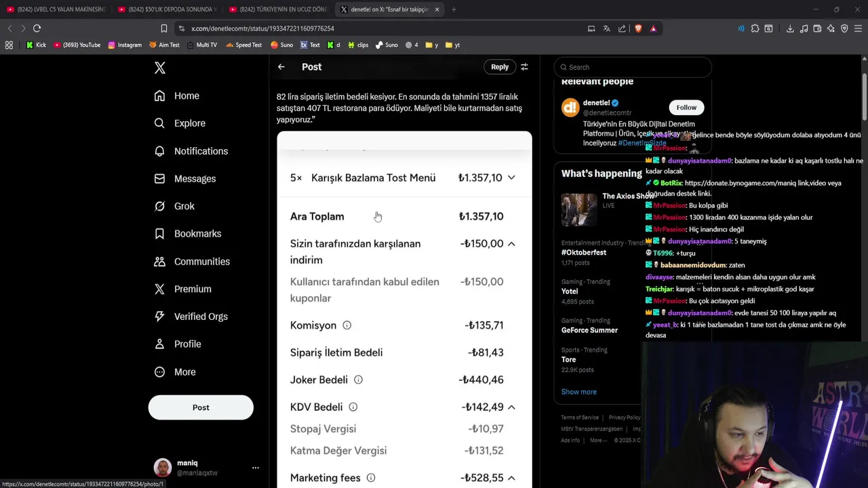868x488 pixels.
Task: Open browser downloads icon
Action: pyautogui.click(x=790, y=28)
